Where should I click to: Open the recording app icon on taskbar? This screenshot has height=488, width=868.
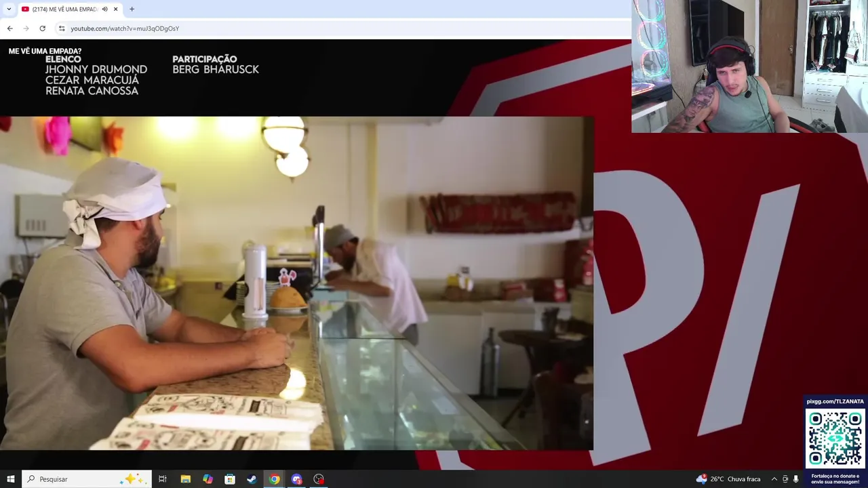tap(319, 479)
